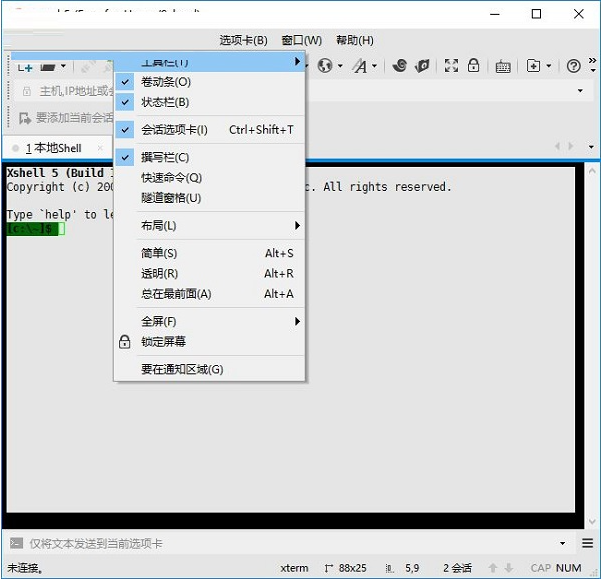Click the terminal scrollbar up arrow
The height and width of the screenshot is (579, 601).
coord(592,171)
